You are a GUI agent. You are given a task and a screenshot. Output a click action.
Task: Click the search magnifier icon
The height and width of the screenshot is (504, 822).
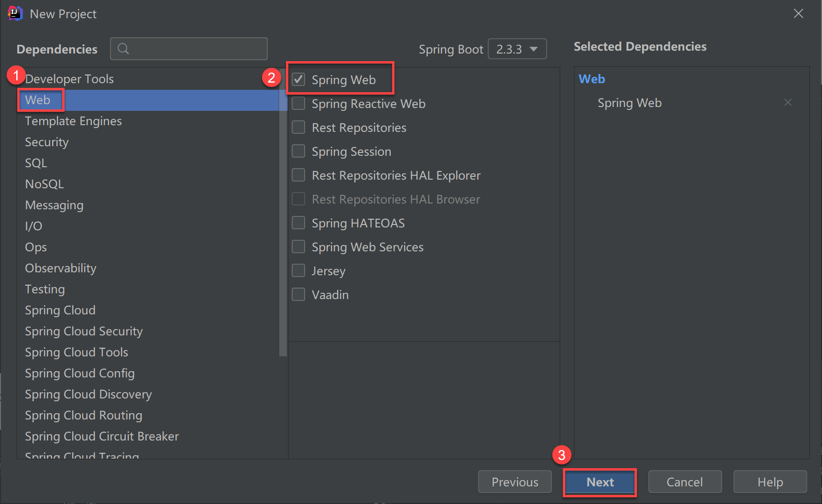(x=123, y=49)
